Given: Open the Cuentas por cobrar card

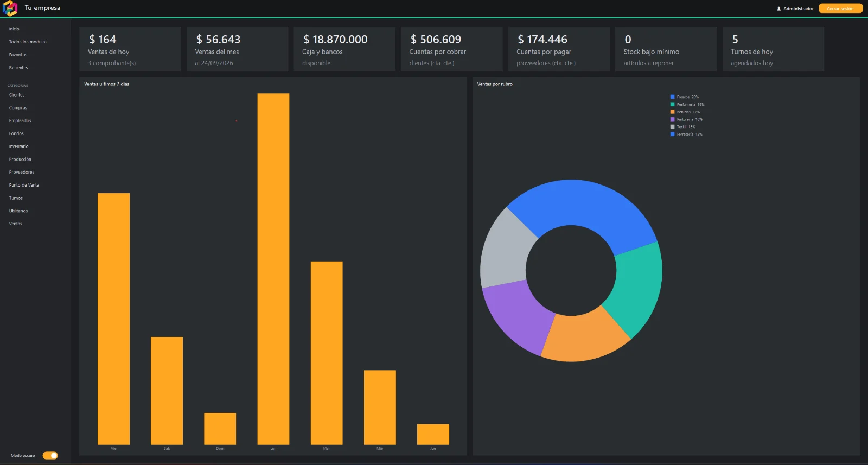Looking at the screenshot, I should click(452, 49).
